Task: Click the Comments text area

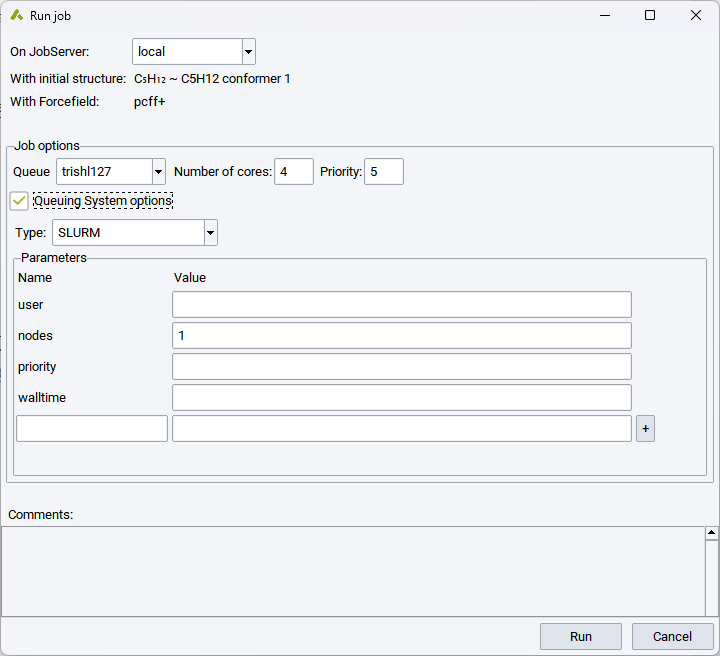Action: pyautogui.click(x=353, y=571)
